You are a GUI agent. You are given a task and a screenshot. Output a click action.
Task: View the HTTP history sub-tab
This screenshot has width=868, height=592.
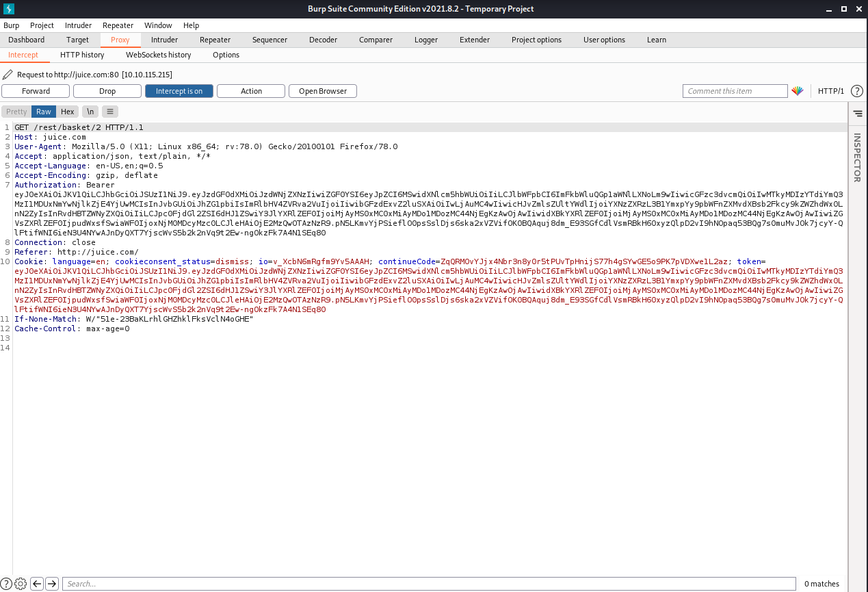point(82,55)
